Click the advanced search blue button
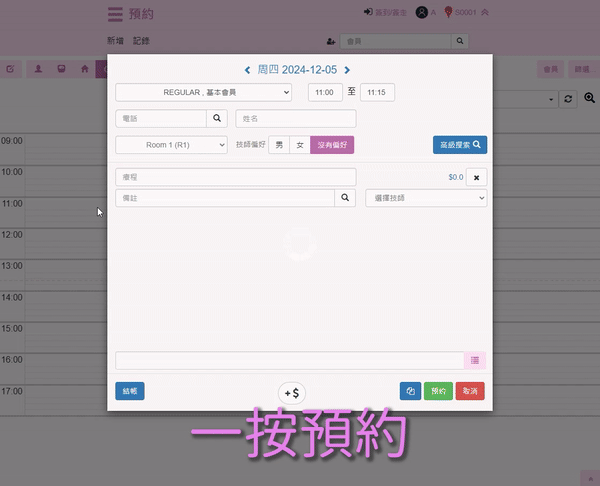This screenshot has width=600, height=486. [460, 145]
